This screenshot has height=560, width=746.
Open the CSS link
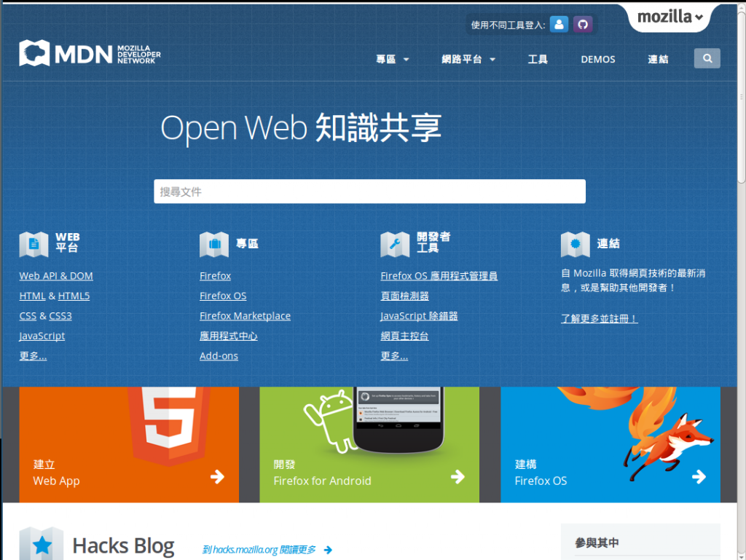[x=28, y=315]
